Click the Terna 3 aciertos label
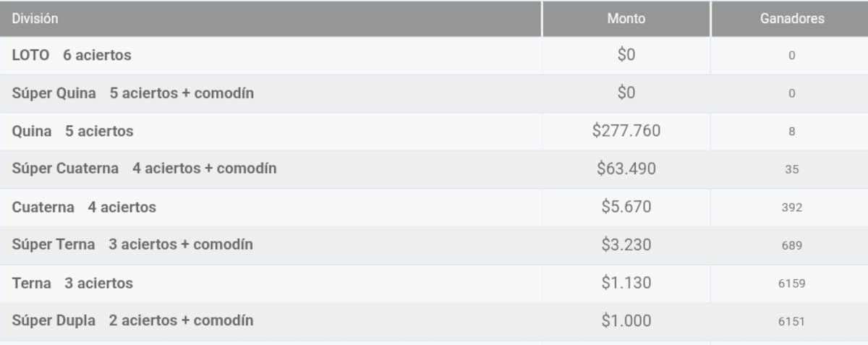868x345 pixels. click(x=72, y=284)
